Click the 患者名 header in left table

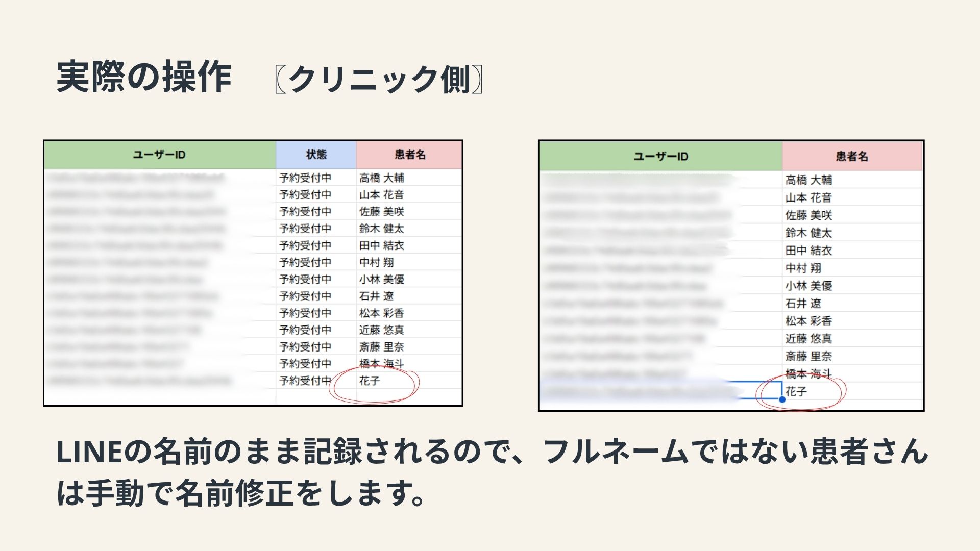409,155
